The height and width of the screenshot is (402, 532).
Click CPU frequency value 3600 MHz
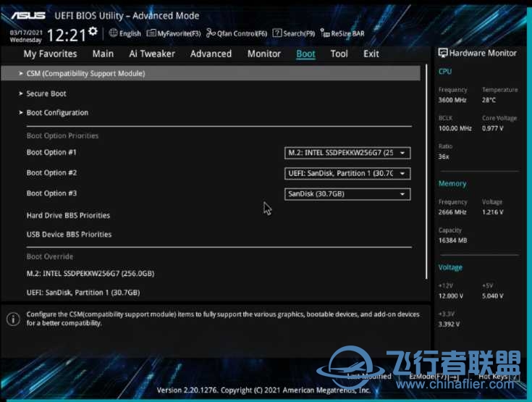click(x=452, y=100)
